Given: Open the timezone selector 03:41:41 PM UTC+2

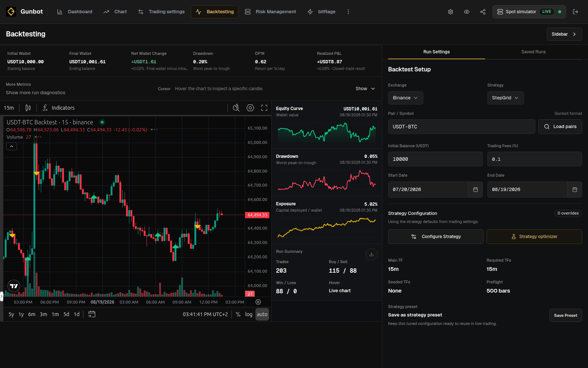Looking at the screenshot, I should 205,314.
